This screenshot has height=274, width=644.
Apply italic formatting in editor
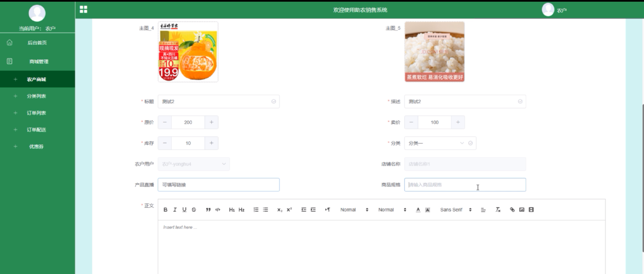(175, 210)
